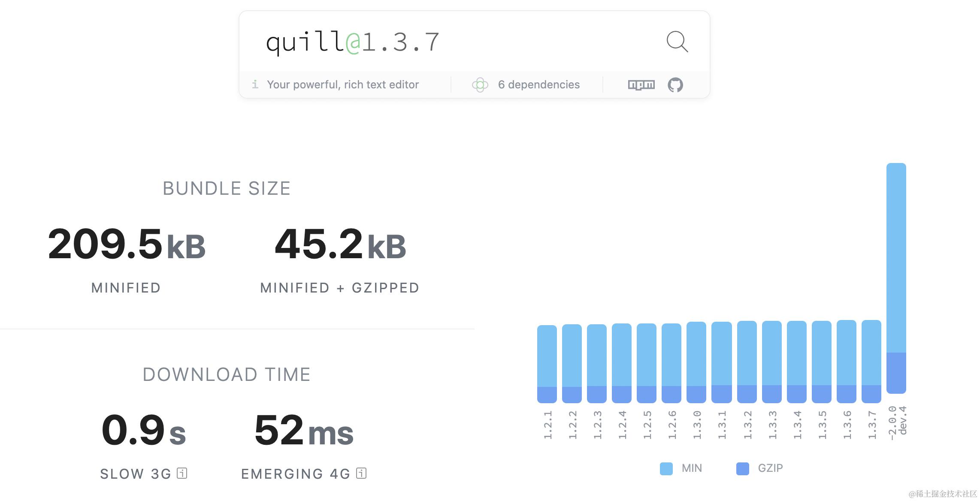Open the GitHub repository icon
Viewport: 980px width, 501px height.
(x=675, y=85)
